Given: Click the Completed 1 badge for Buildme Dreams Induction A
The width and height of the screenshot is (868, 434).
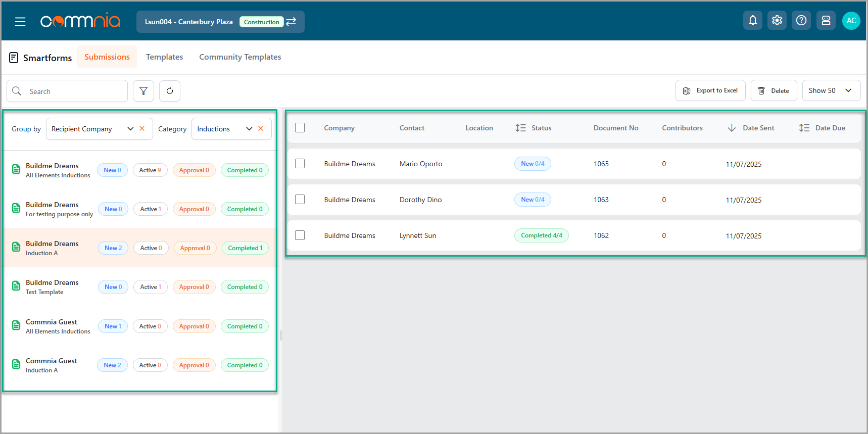Looking at the screenshot, I should tap(245, 248).
